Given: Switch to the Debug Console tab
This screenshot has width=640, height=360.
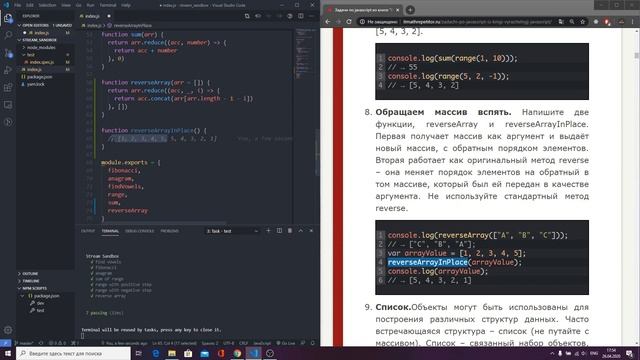Looking at the screenshot, I should tap(140, 231).
